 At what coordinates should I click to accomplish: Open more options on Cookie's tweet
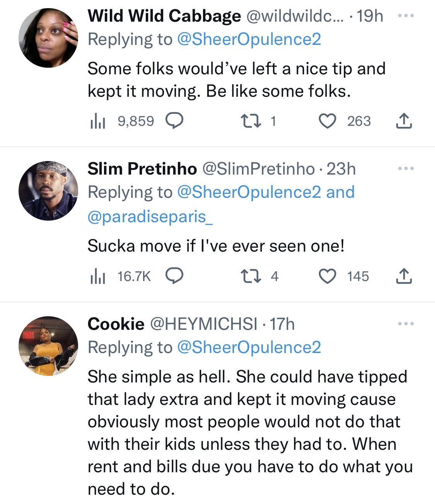tap(406, 324)
